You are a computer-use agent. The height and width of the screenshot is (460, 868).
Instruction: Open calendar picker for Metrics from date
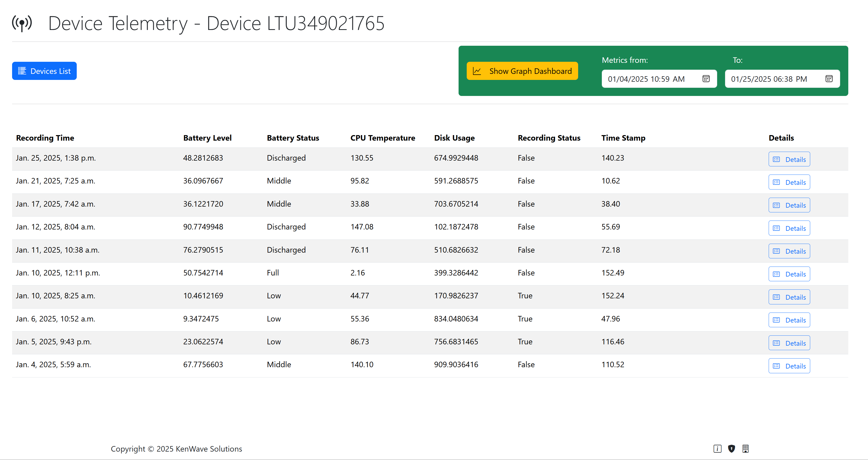(x=706, y=79)
